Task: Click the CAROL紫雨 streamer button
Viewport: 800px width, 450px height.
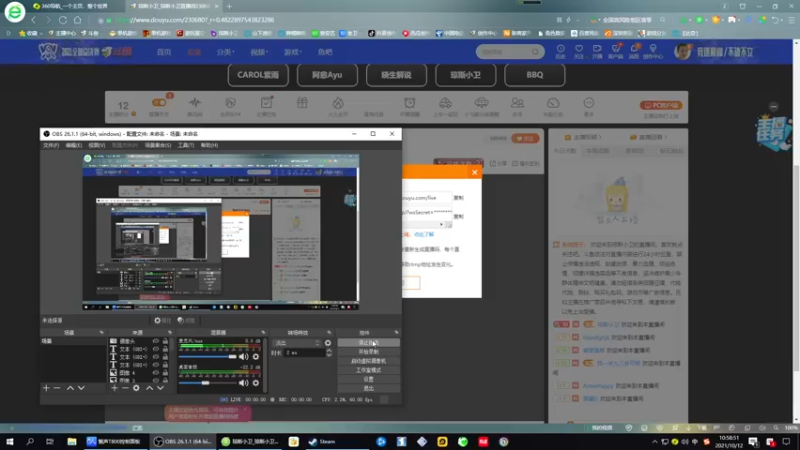Action: point(258,75)
